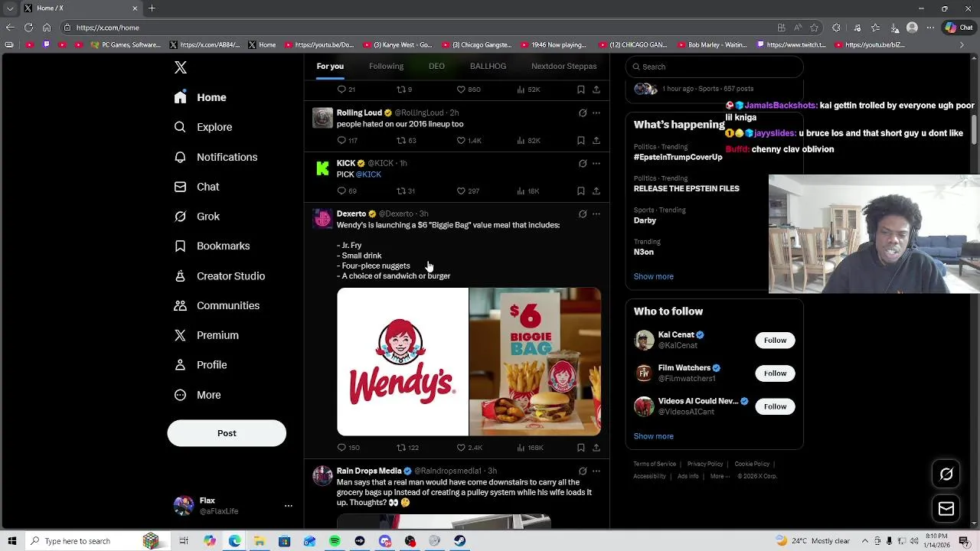Open Grok explain on Rolling Loud post

pos(583,113)
